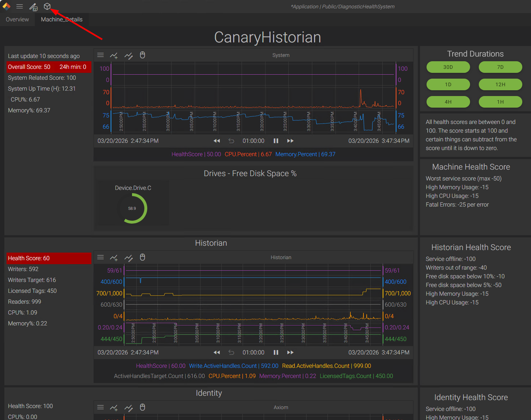Click add trend icon on System chart
This screenshot has height=420, width=531.
click(x=114, y=55)
